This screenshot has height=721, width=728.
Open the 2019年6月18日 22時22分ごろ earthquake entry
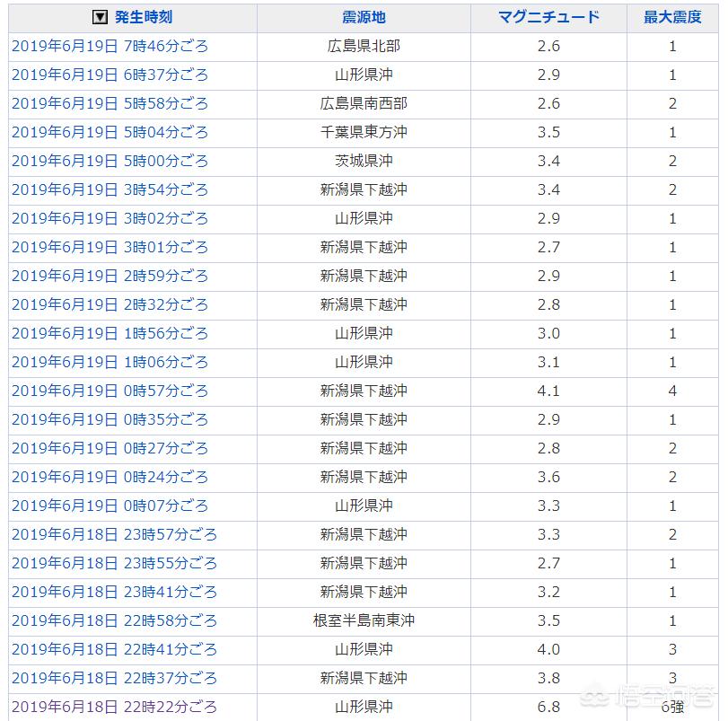point(115,708)
